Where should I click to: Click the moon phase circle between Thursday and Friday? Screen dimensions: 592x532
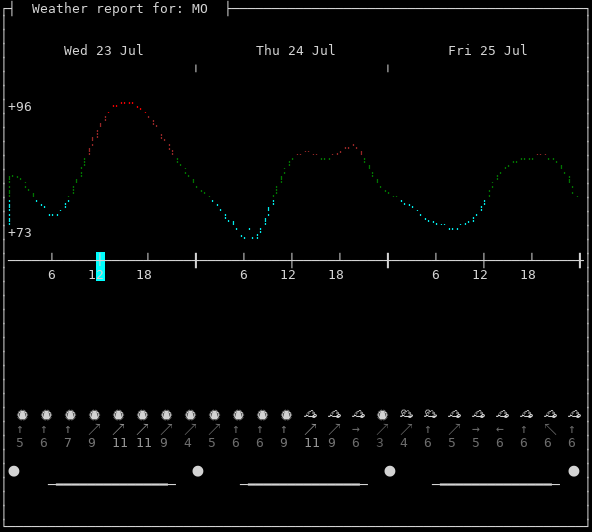tap(390, 471)
